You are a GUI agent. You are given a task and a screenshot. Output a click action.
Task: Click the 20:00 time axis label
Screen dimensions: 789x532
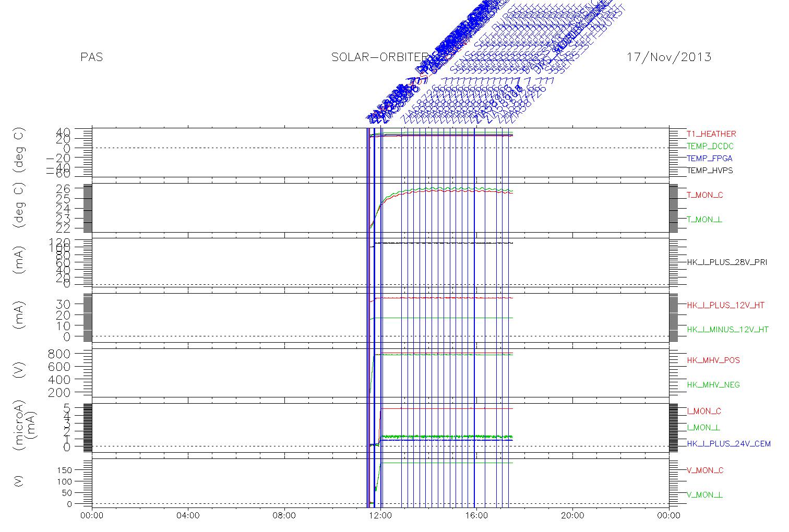[x=572, y=516]
